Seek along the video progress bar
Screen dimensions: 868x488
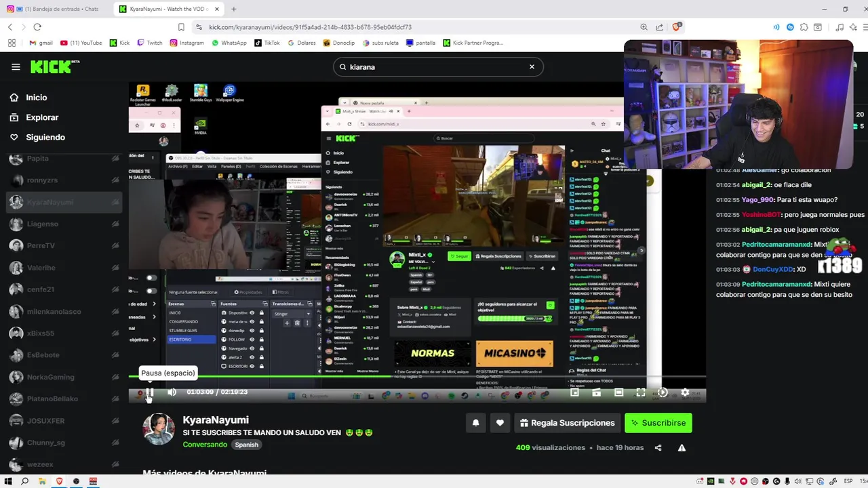point(417,376)
